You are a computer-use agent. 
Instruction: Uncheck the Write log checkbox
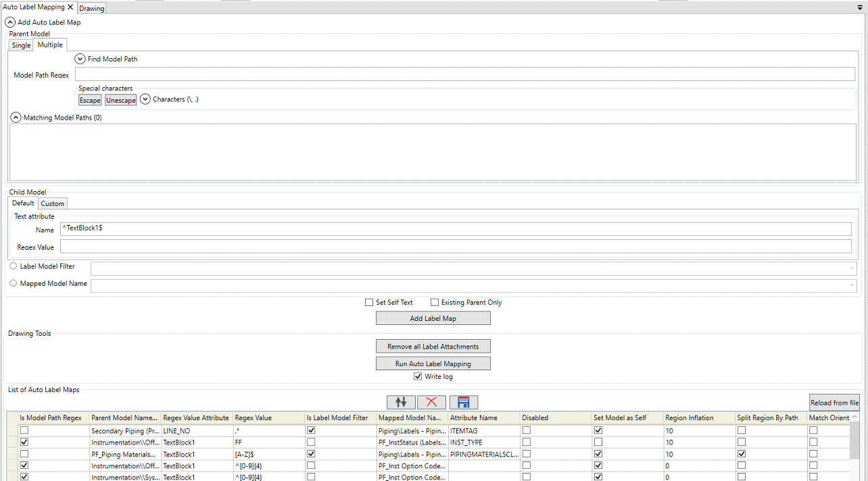pos(418,376)
